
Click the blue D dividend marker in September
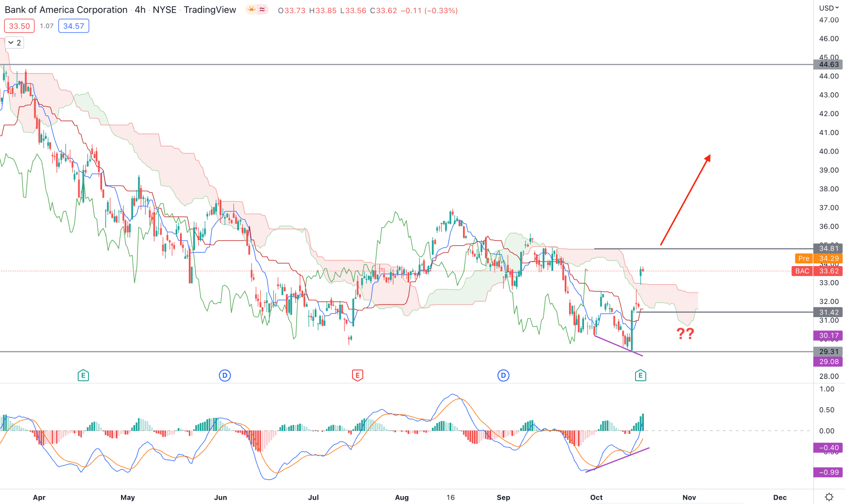click(503, 376)
